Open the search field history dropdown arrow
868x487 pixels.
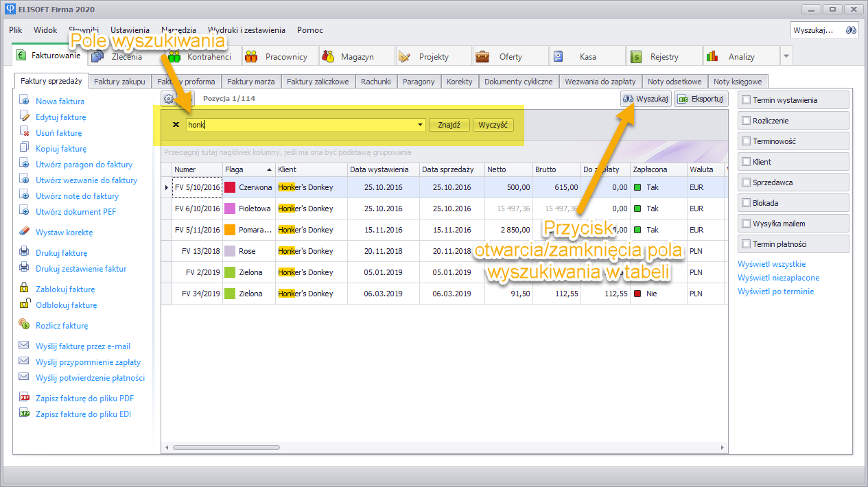click(x=420, y=125)
